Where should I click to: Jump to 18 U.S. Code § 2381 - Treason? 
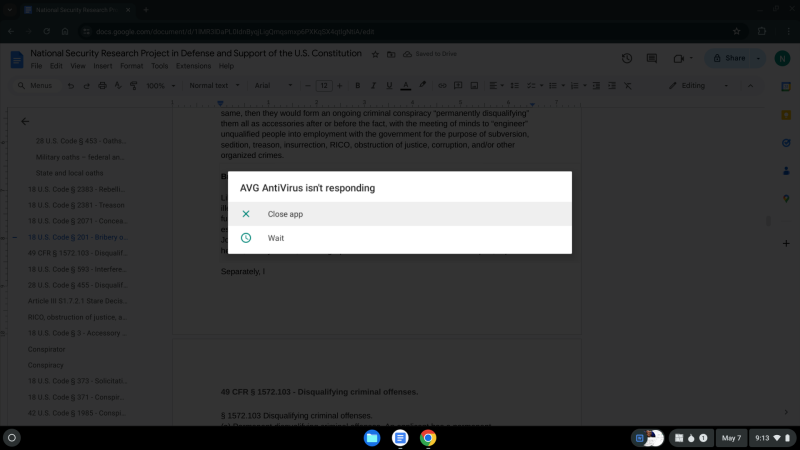coord(76,205)
